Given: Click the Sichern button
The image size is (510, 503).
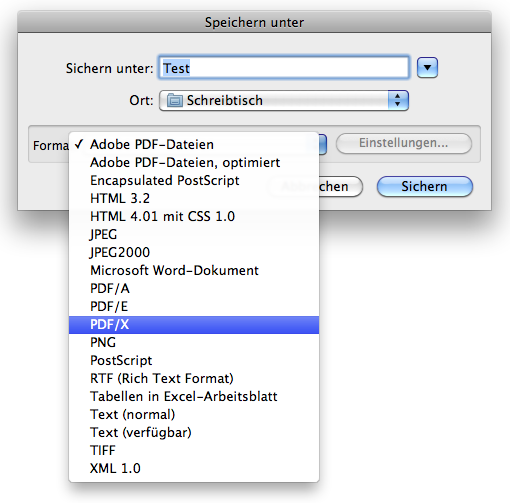Looking at the screenshot, I should coord(425,186).
